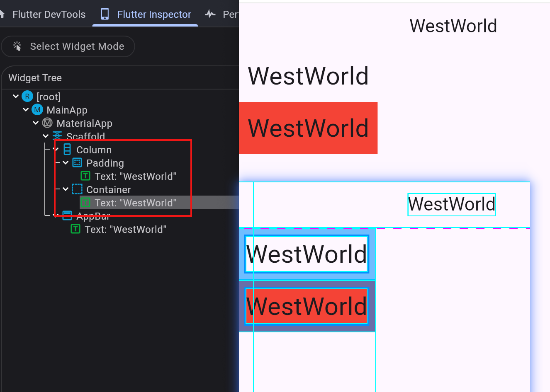Click the Padding widget icon
Viewport: 550px width, 392px height.
(x=77, y=163)
